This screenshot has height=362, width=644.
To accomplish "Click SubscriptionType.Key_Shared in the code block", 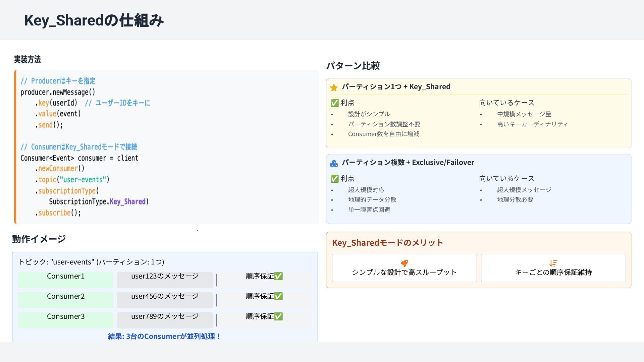I will 99,202.
